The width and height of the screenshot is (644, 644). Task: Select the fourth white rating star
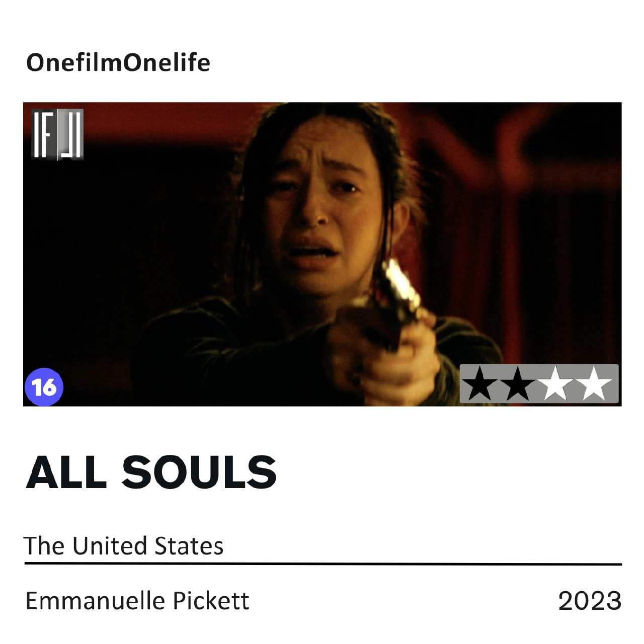(595, 384)
